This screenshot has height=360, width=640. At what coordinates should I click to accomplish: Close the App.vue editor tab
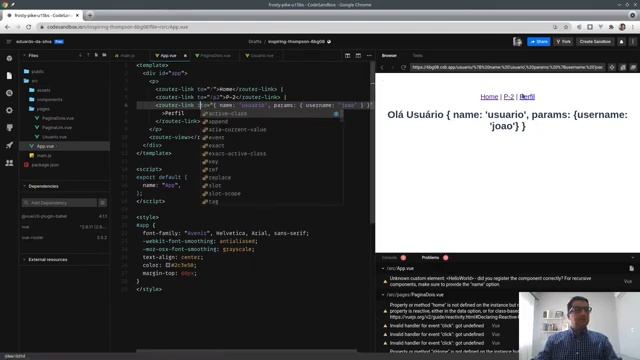tap(185, 56)
